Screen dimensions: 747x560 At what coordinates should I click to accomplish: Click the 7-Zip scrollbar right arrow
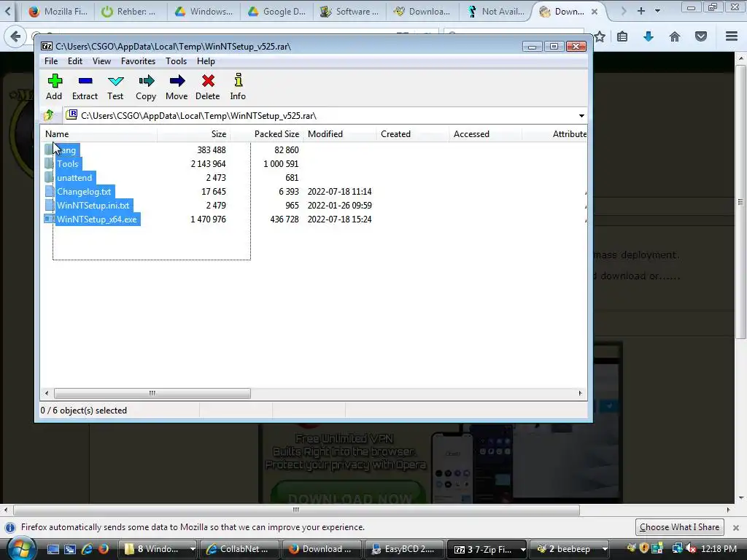(x=580, y=393)
